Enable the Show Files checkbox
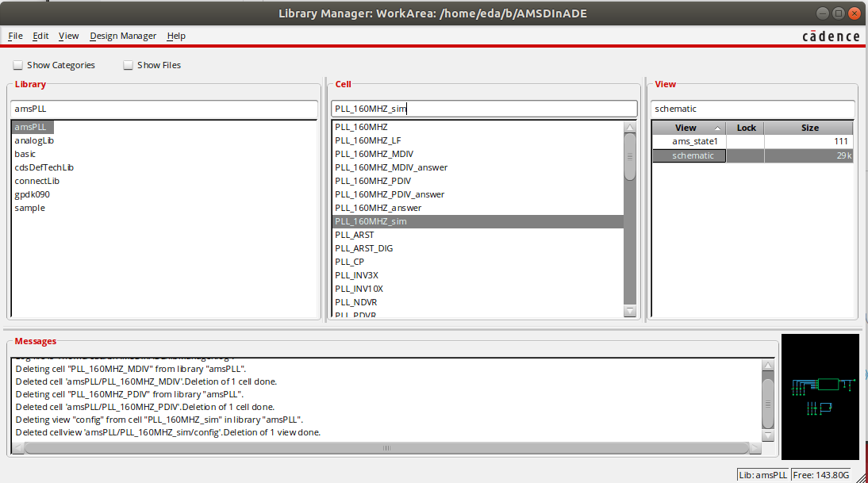Viewport: 868px width, 483px height. point(129,65)
